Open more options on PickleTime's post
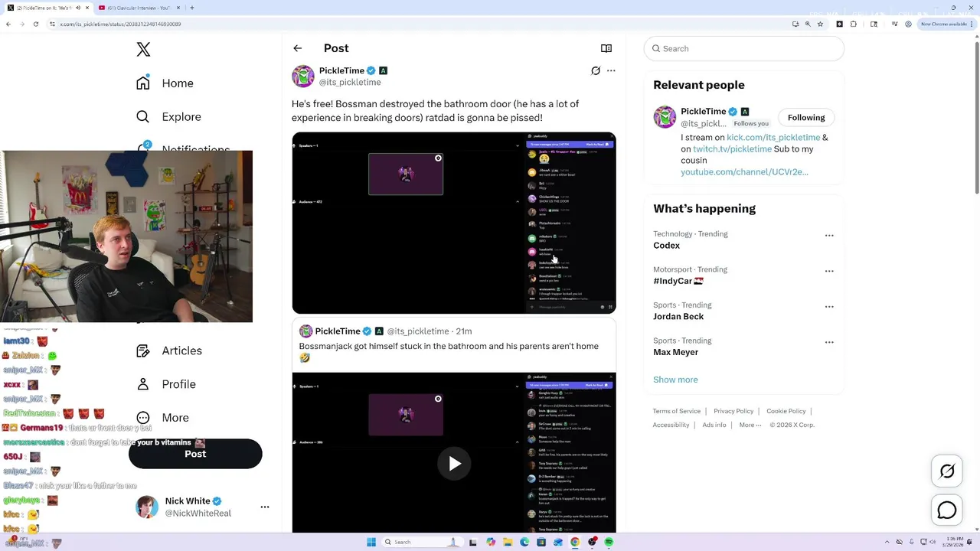The height and width of the screenshot is (551, 980). 611,70
